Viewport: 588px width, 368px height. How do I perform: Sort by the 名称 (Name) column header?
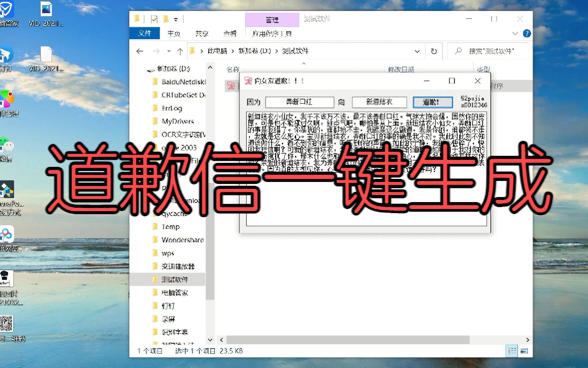(233, 69)
